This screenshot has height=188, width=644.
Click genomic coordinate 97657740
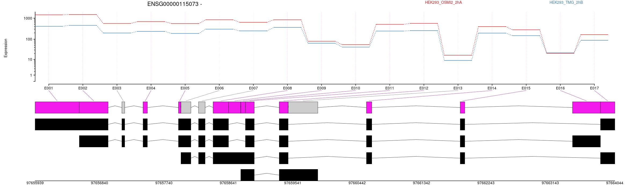164,183
